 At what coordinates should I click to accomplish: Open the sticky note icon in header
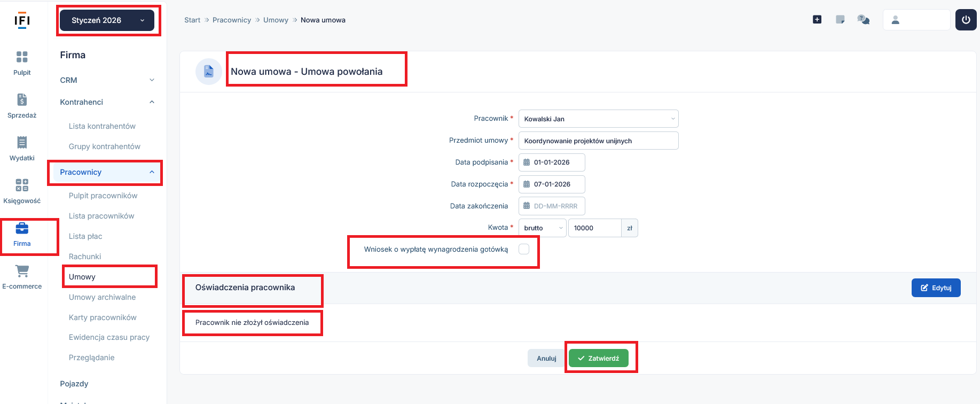[x=840, y=20]
